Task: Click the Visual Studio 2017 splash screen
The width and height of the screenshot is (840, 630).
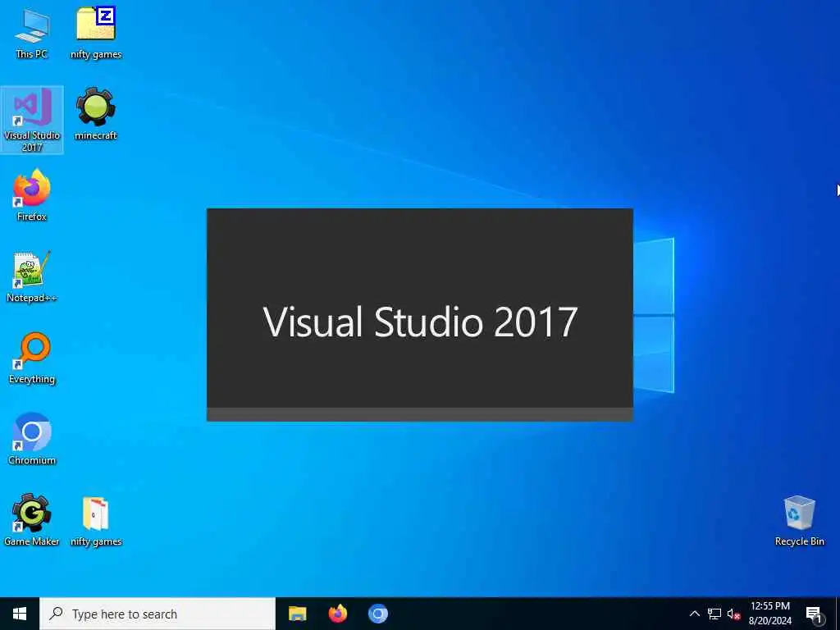Action: point(420,315)
